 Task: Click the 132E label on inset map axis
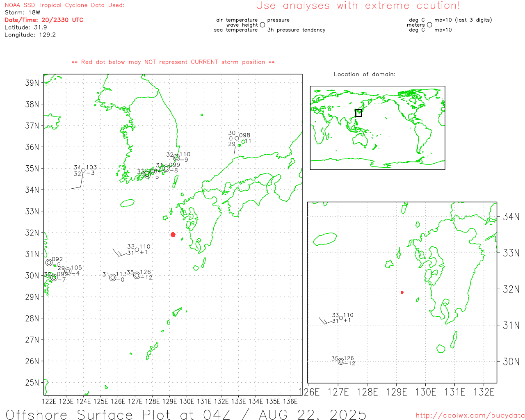pyautogui.click(x=484, y=392)
